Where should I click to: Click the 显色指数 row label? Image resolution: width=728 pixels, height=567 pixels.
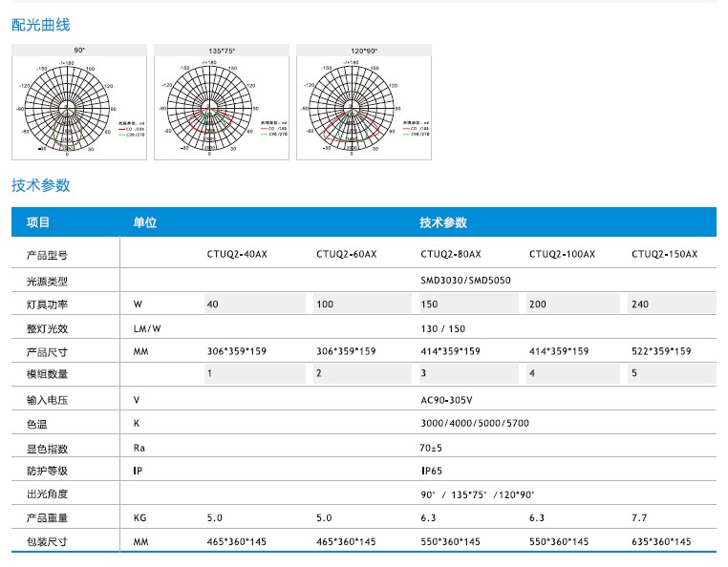coord(47,449)
